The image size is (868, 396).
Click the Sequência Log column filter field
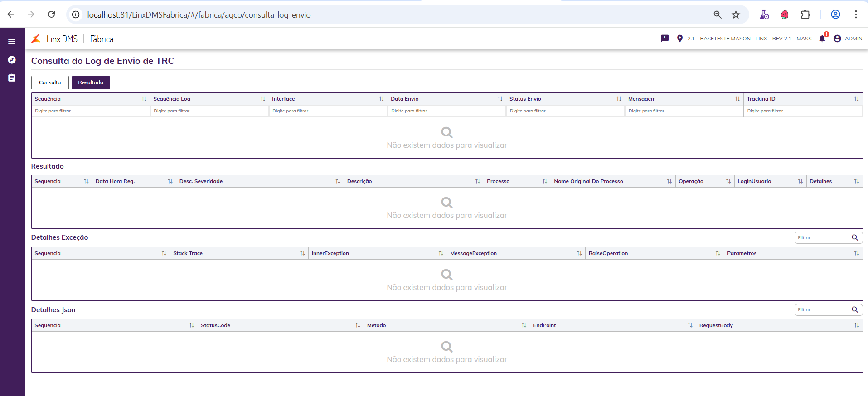(209, 111)
